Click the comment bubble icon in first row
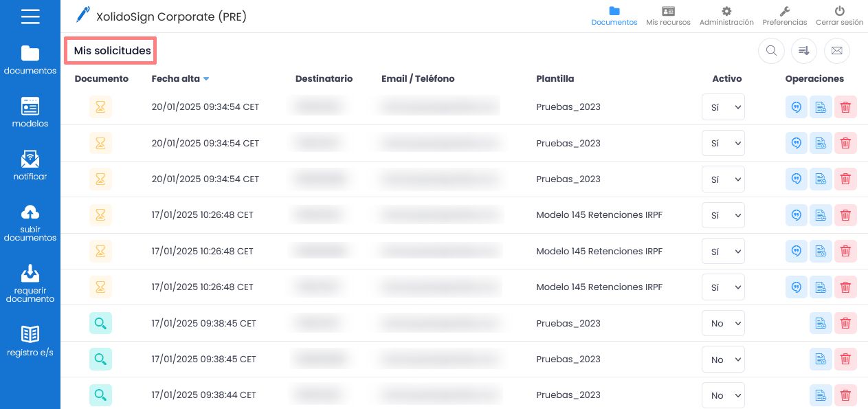The image size is (868, 409). click(x=797, y=107)
